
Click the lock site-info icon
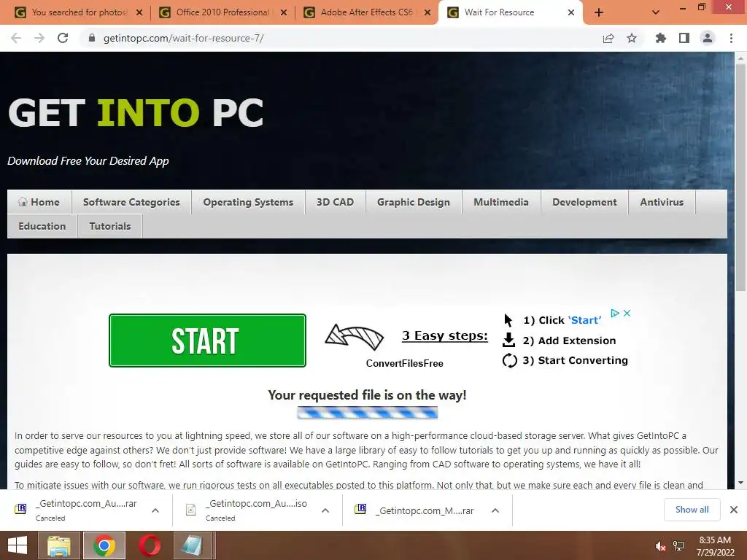pyautogui.click(x=92, y=38)
